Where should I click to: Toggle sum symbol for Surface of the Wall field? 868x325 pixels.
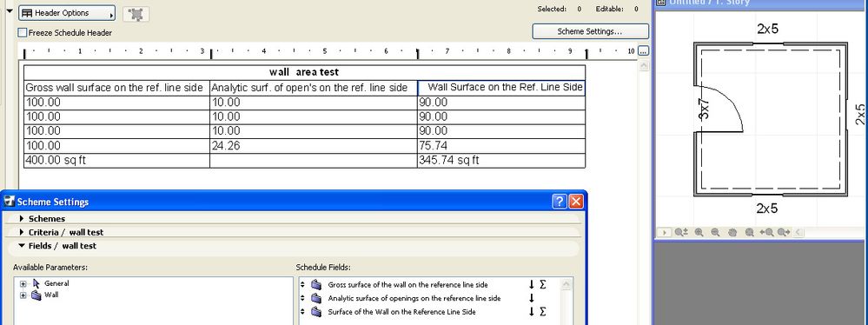tap(542, 312)
